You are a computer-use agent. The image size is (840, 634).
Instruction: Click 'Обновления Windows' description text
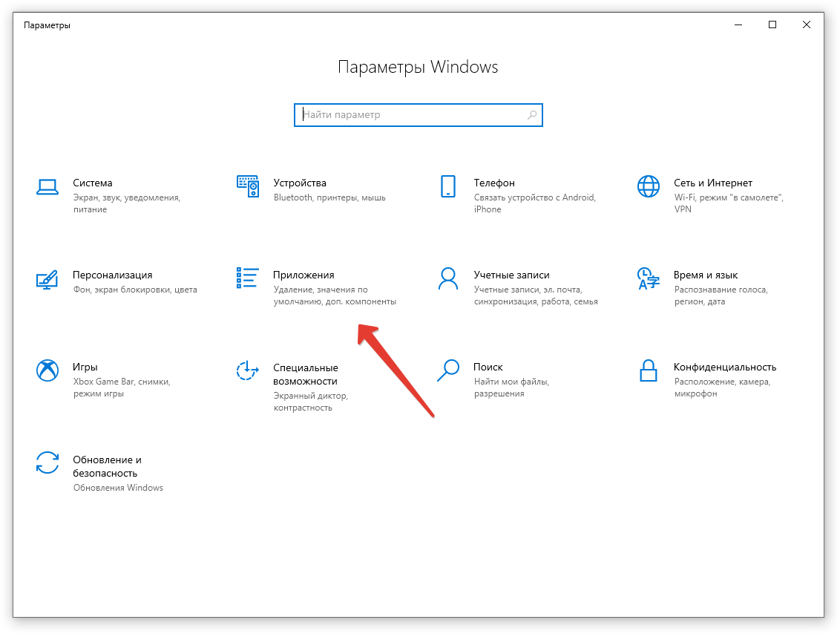(118, 488)
